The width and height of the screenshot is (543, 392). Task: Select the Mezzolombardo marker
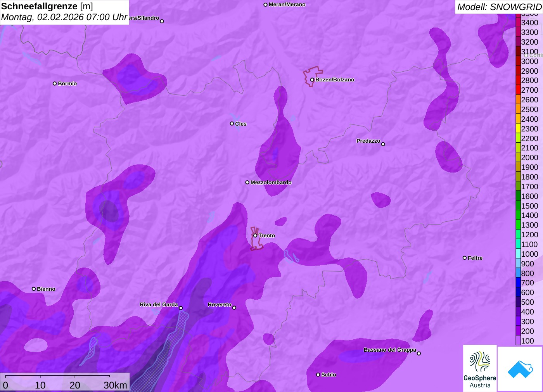[x=247, y=182]
